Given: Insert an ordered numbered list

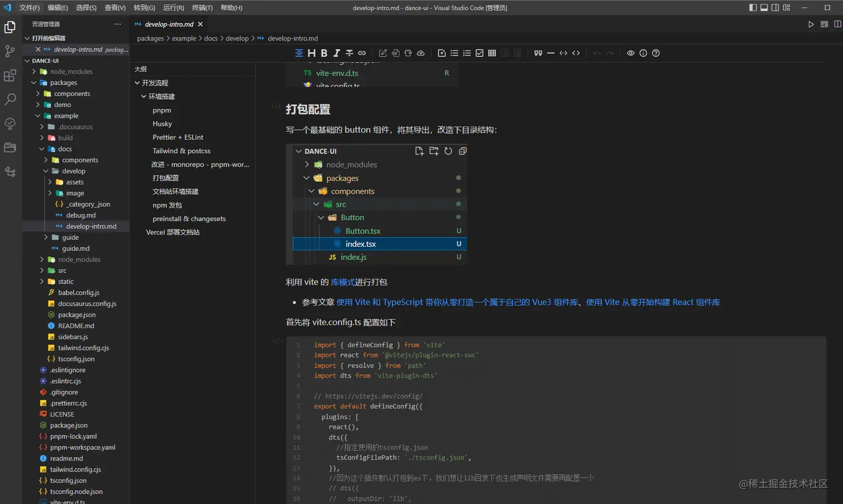Looking at the screenshot, I should [467, 53].
